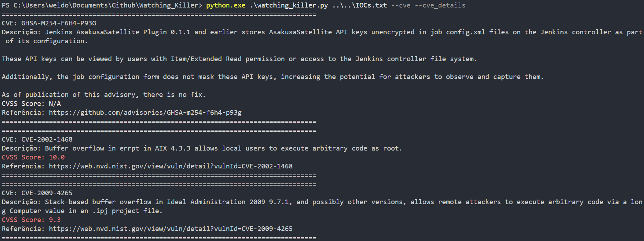644x241 pixels.
Task: Open the CVE-2002-1468 NVD reference link
Action: point(171,166)
